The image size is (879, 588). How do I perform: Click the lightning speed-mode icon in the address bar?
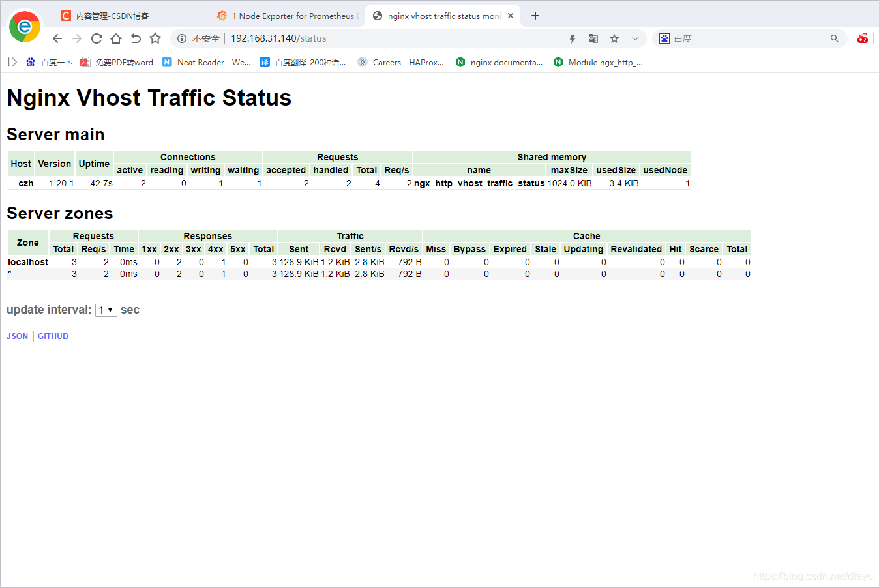(x=573, y=38)
